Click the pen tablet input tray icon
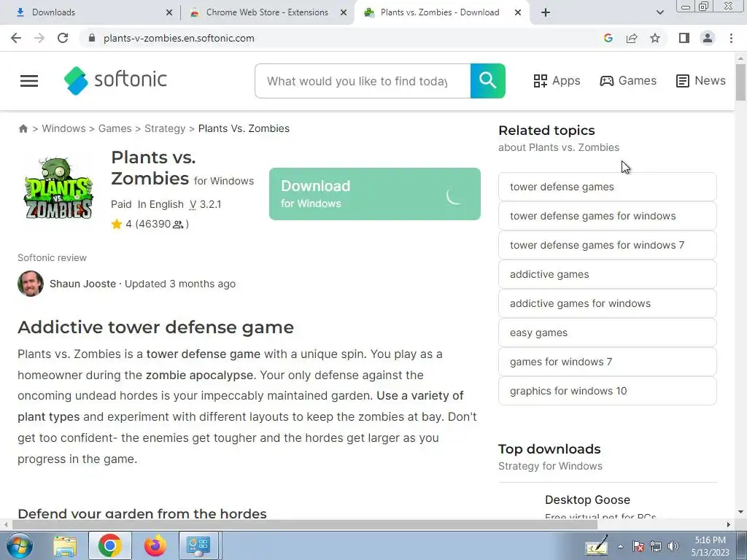Image resolution: width=747 pixels, height=560 pixels. click(597, 545)
